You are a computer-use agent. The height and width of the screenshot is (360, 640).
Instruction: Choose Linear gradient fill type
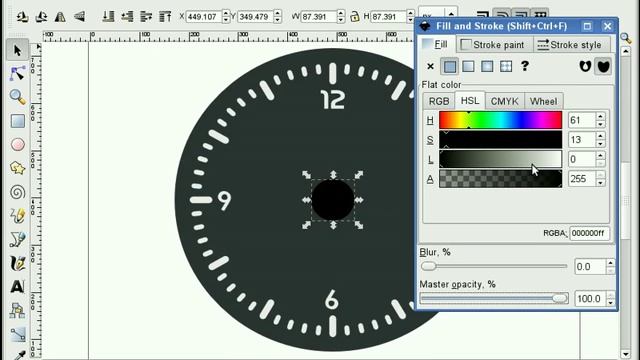(468, 66)
